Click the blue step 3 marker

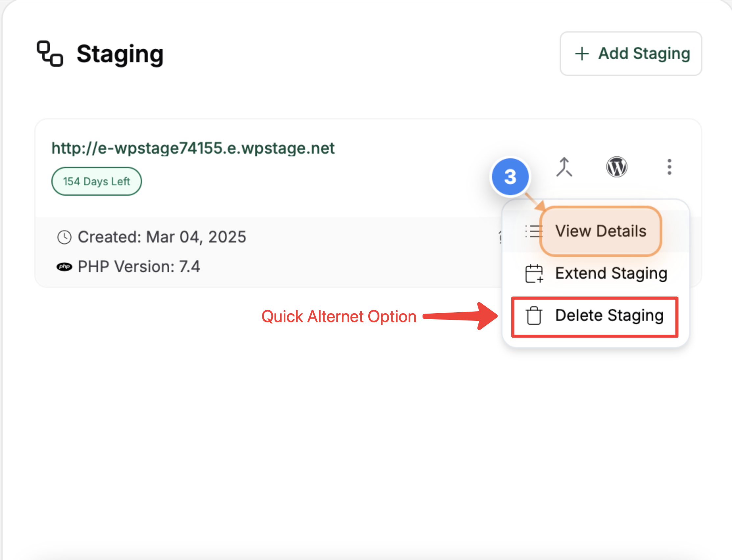click(x=510, y=177)
